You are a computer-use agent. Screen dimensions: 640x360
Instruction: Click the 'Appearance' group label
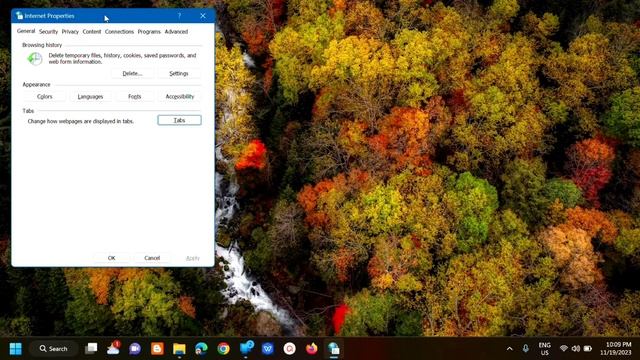click(36, 84)
